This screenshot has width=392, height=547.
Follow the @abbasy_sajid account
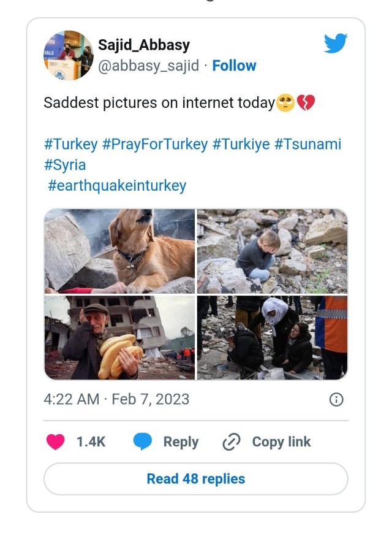(234, 66)
